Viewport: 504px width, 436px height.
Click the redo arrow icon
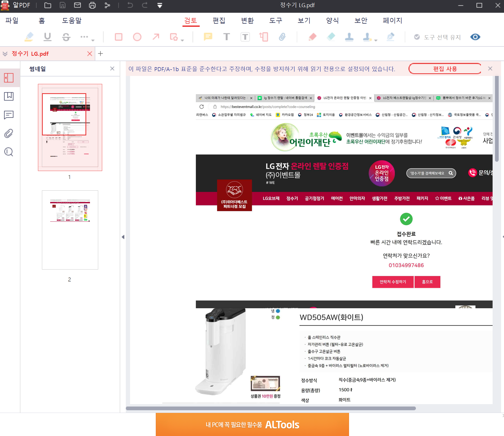[145, 5]
